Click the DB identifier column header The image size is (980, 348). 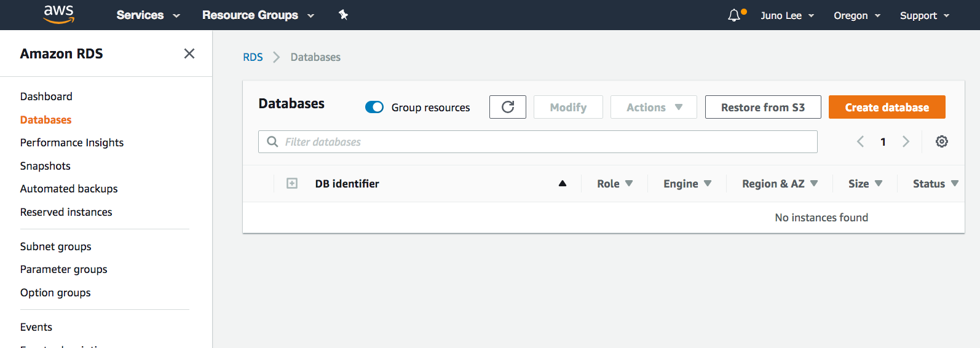coord(347,183)
